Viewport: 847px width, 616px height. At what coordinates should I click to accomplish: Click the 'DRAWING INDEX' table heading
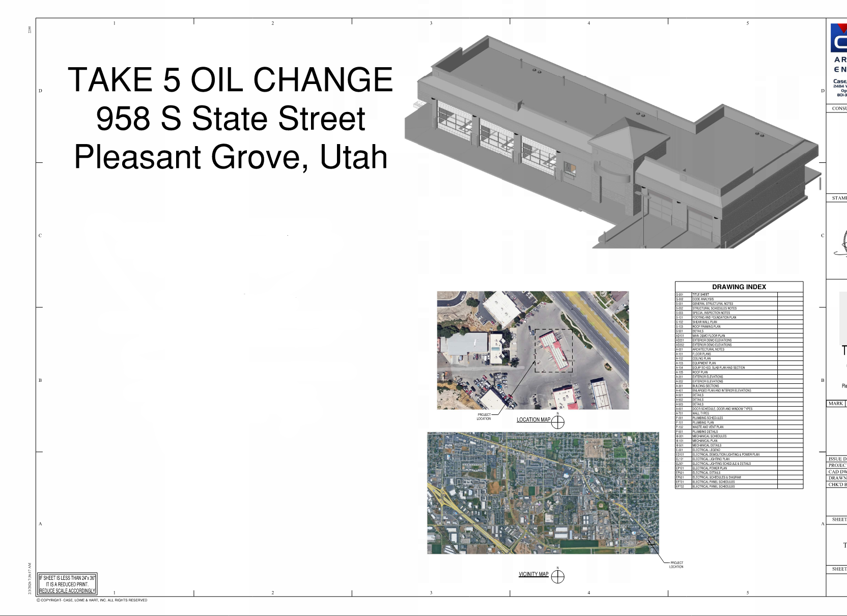point(739,287)
